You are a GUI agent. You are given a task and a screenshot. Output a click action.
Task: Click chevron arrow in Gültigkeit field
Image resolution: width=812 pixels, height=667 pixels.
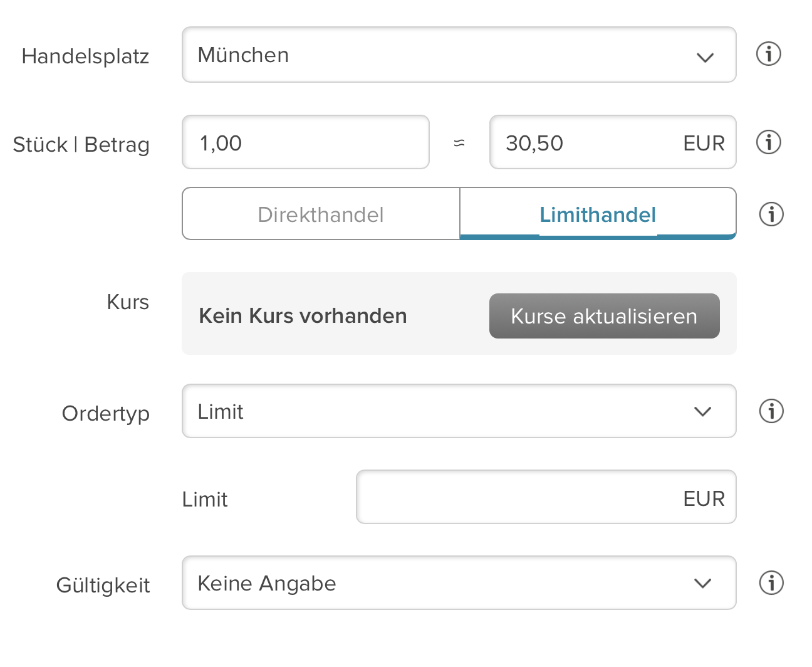pos(702,584)
